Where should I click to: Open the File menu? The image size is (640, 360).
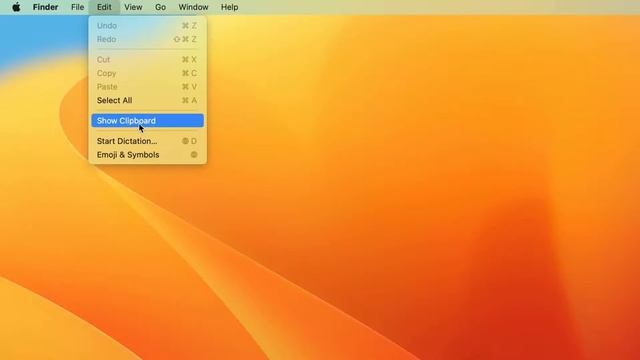click(x=77, y=7)
